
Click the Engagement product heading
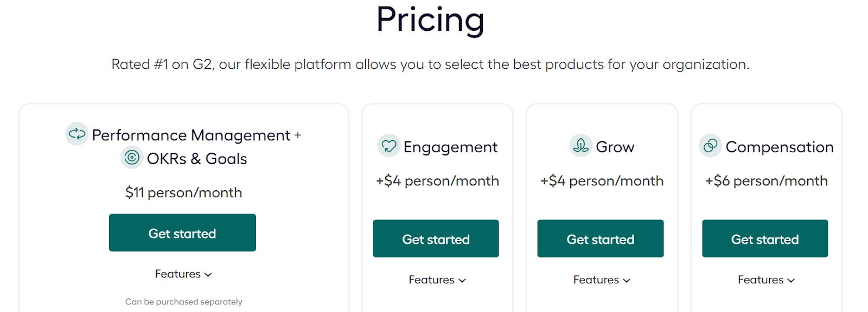tap(450, 147)
